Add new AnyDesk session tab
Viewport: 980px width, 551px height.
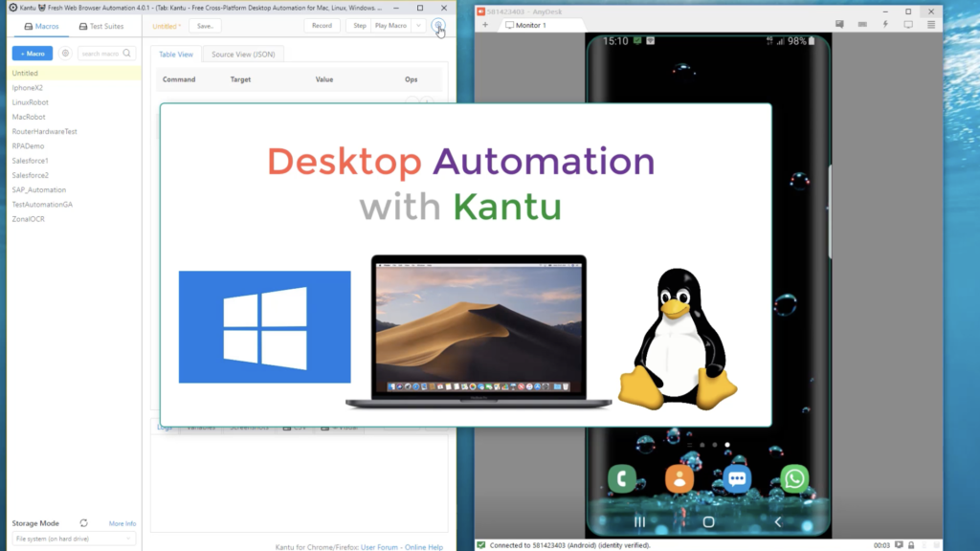[x=485, y=25]
